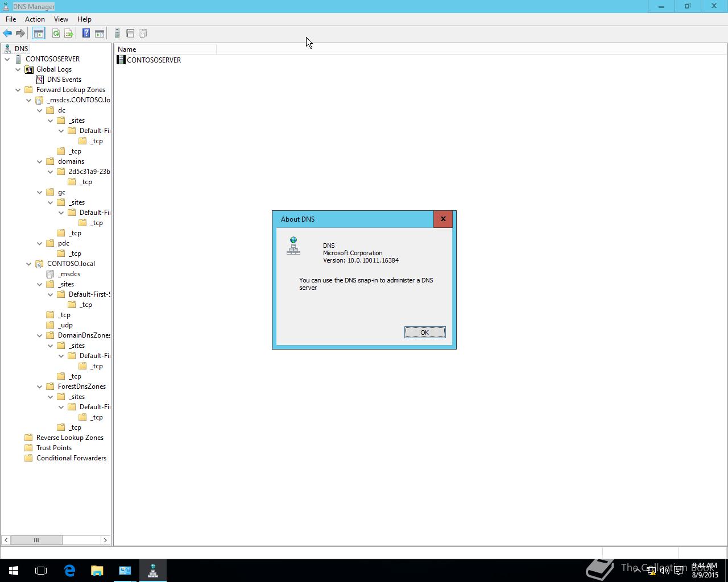
Task: Click the server tower icon in the toolbar
Action: click(117, 34)
